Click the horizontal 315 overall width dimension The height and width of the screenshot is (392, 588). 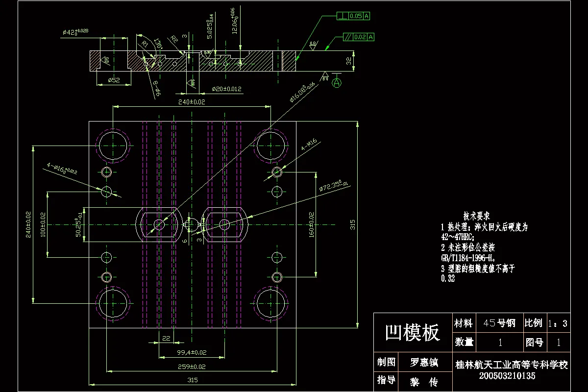tap(192, 380)
